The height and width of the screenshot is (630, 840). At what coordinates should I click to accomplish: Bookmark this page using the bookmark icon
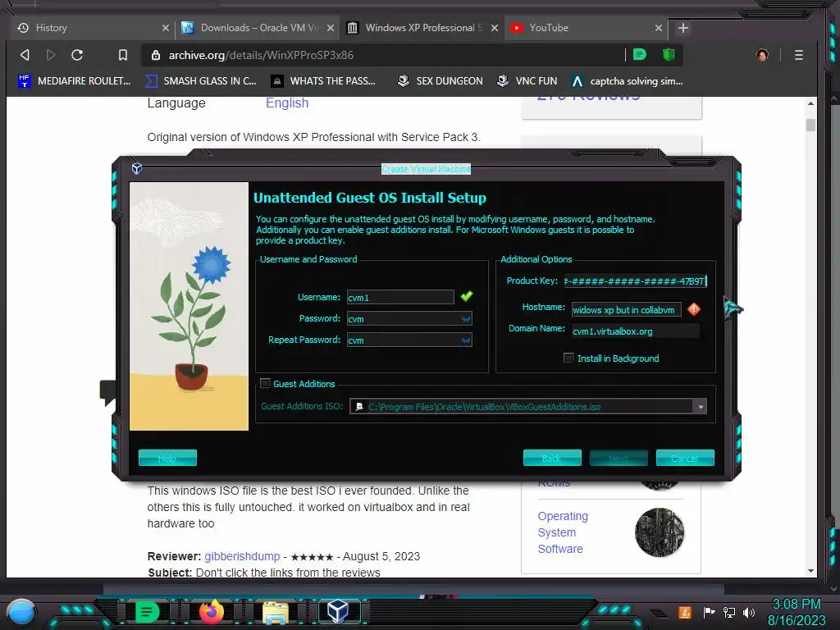tap(123, 55)
